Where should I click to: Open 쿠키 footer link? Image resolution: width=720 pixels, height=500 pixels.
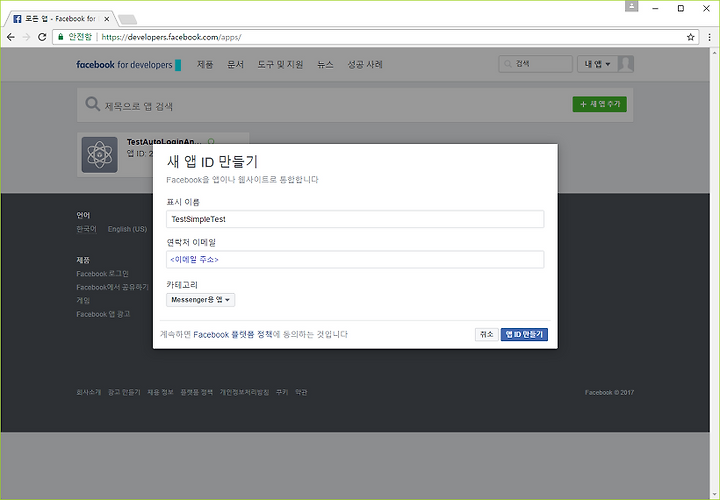point(282,392)
